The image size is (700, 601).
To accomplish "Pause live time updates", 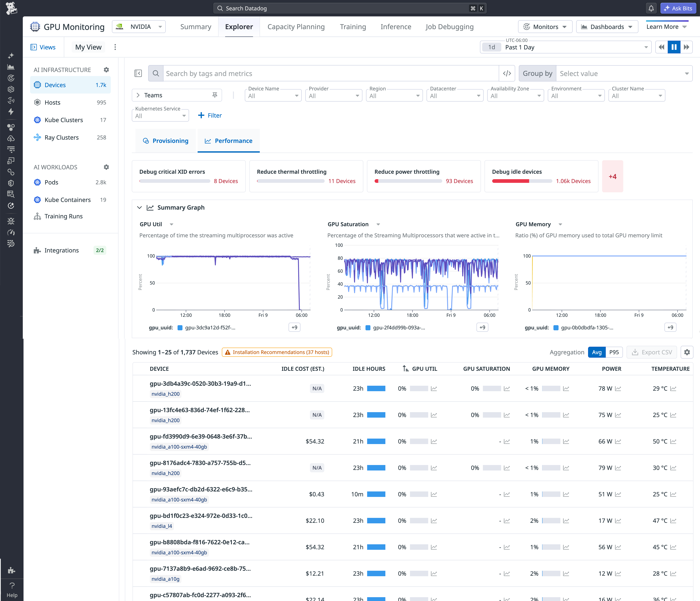I will 674,47.
